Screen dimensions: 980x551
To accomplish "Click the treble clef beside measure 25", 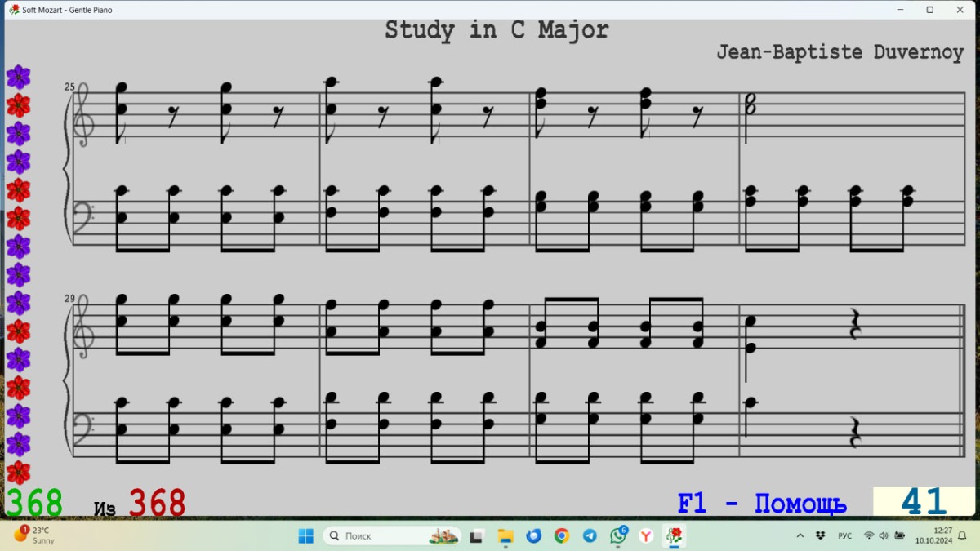I will (85, 114).
